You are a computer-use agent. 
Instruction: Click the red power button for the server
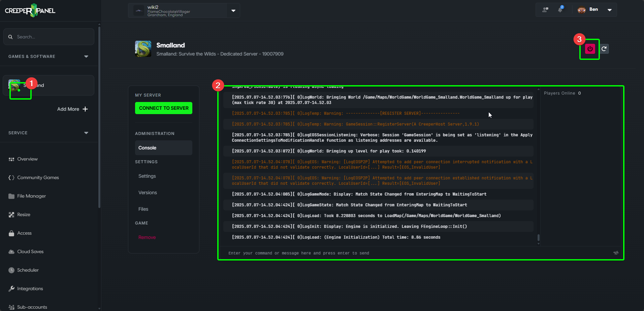[590, 49]
